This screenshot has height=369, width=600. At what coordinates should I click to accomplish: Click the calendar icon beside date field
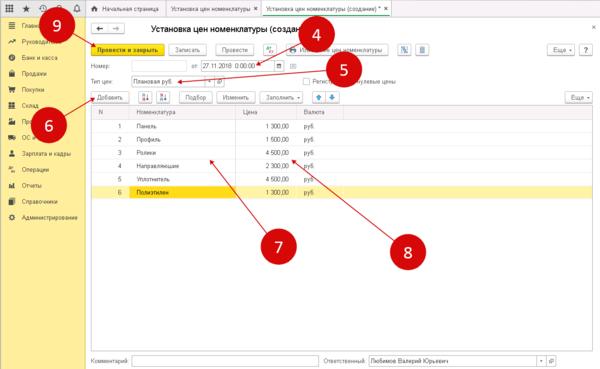pyautogui.click(x=279, y=66)
